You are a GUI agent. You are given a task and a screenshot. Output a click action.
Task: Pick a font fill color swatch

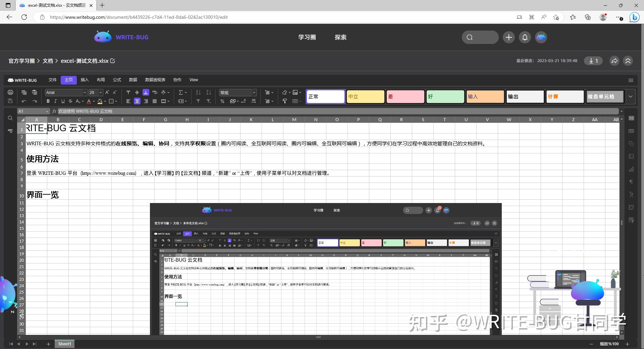click(89, 101)
